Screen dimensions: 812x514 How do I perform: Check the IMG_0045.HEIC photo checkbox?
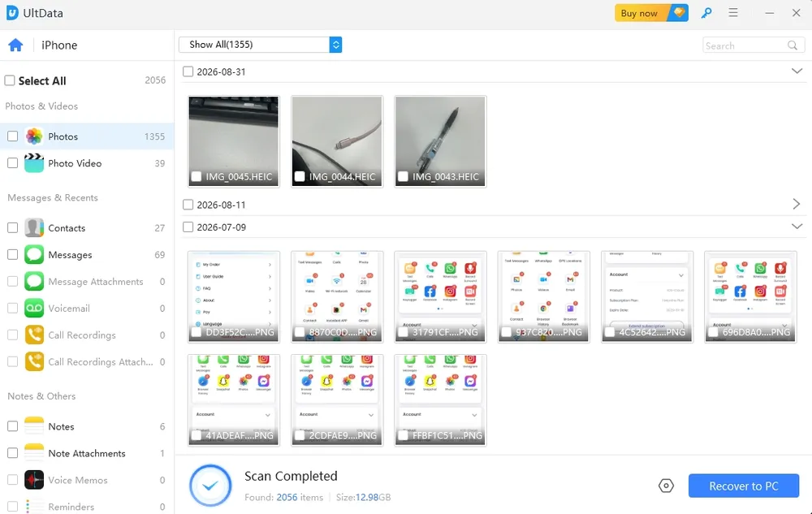(197, 176)
